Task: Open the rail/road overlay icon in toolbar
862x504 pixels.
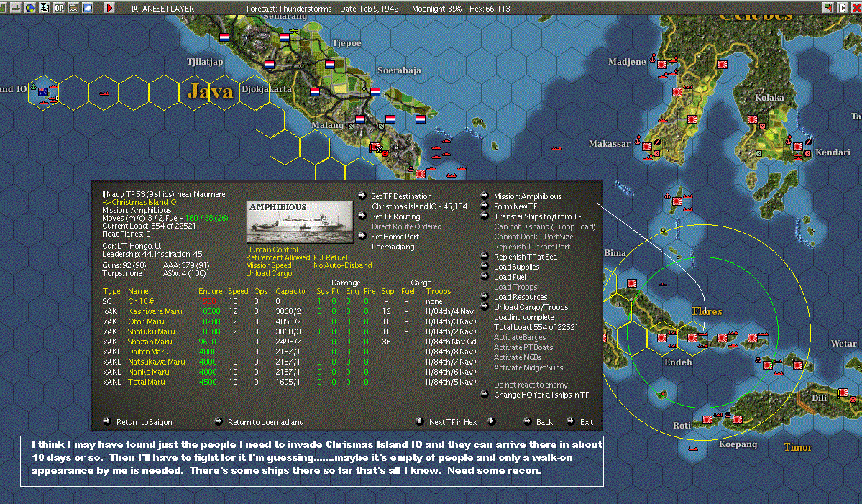Action: point(73,8)
